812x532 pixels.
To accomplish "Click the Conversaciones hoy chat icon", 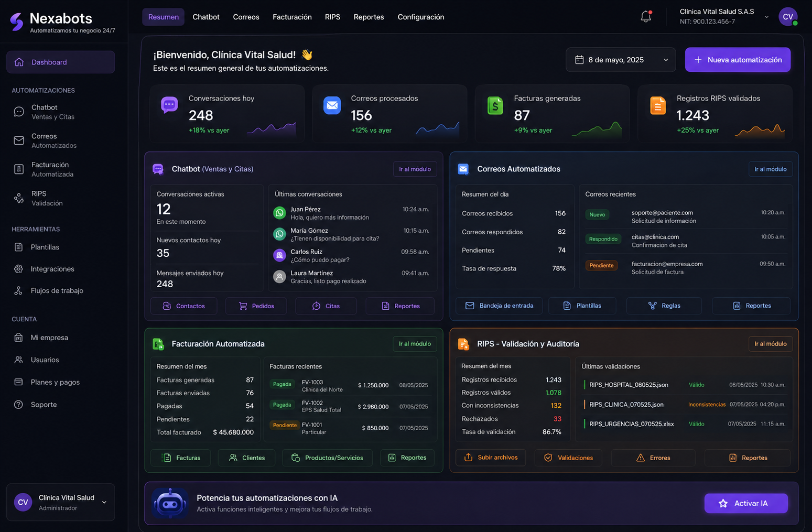I will (x=169, y=105).
